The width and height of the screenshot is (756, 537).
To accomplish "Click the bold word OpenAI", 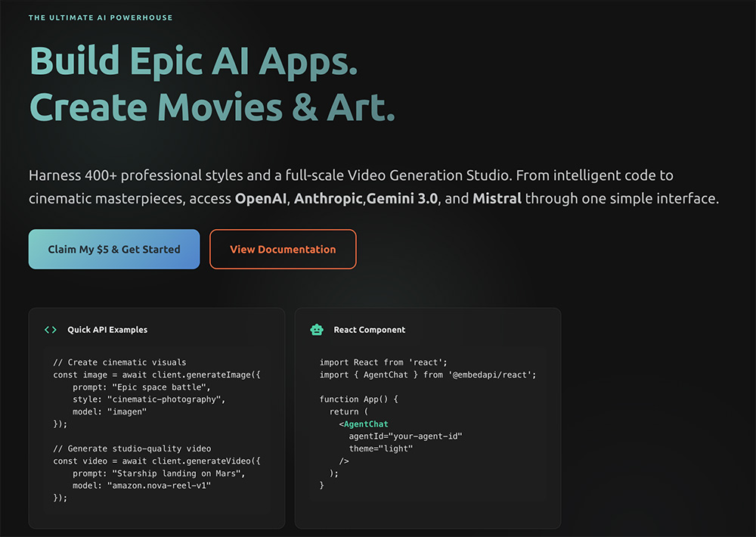I will click(x=261, y=198).
